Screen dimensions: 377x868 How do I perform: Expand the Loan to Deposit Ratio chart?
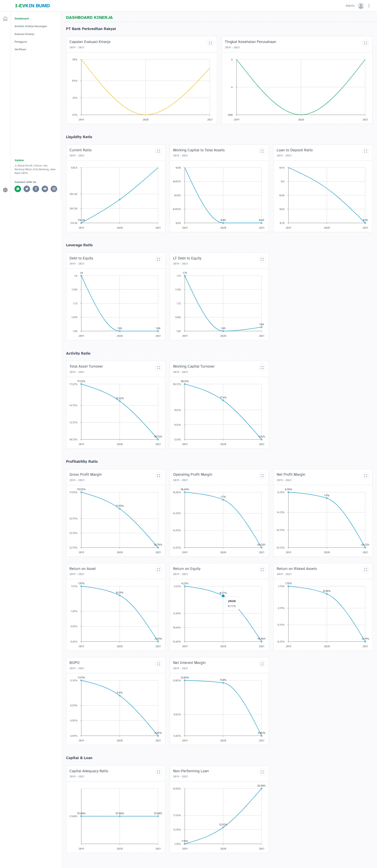(366, 151)
